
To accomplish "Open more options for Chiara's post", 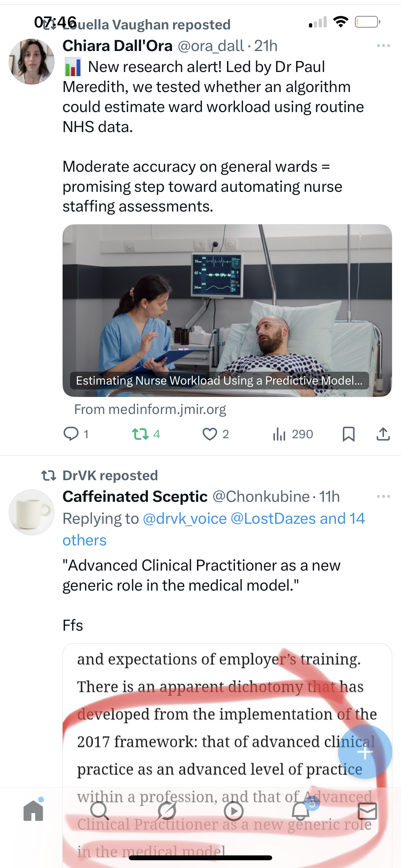I will click(x=383, y=46).
